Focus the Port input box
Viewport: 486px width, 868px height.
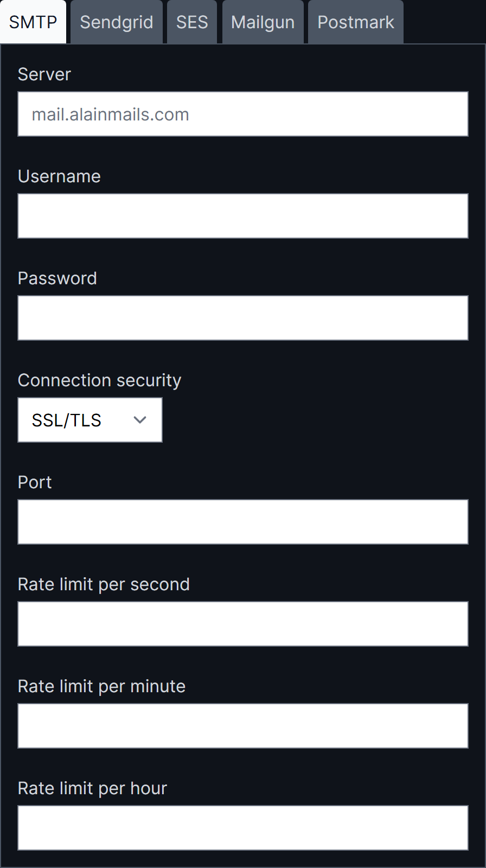[243, 522]
